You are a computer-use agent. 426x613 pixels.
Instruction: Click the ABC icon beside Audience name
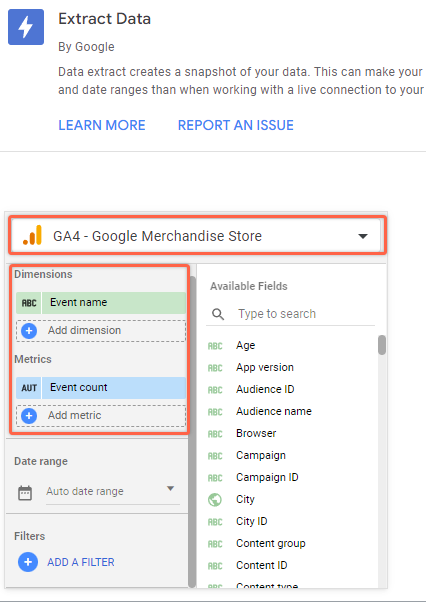[x=215, y=412]
